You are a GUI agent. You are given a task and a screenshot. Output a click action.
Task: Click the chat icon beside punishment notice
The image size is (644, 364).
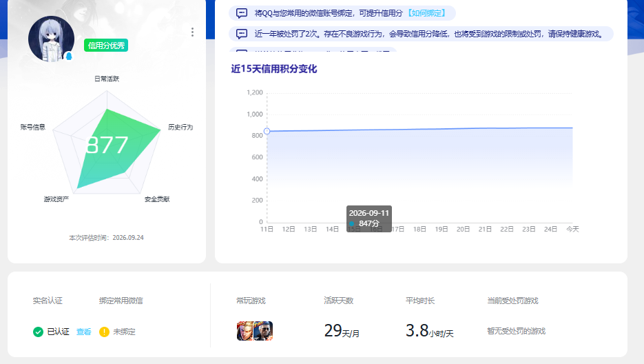(x=242, y=34)
